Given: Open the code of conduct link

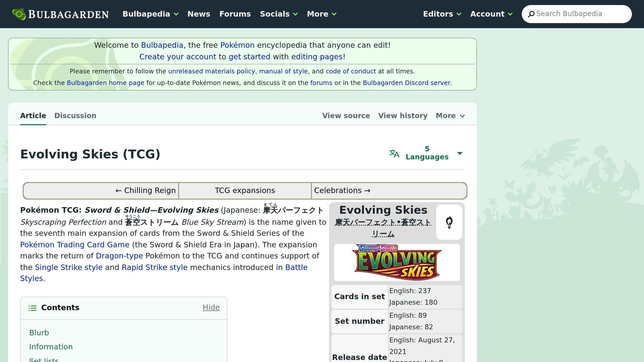Looking at the screenshot, I should point(351,71).
